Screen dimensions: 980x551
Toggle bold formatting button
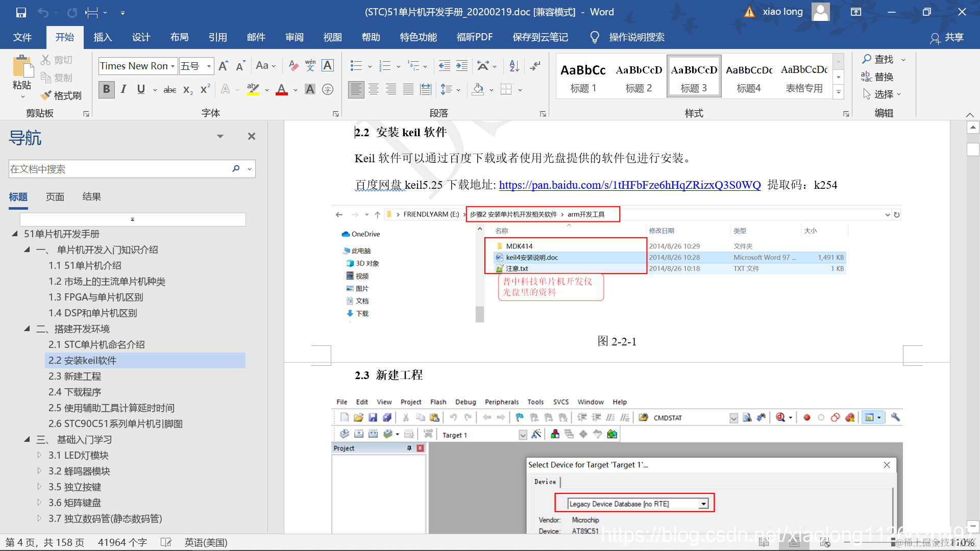(x=106, y=90)
